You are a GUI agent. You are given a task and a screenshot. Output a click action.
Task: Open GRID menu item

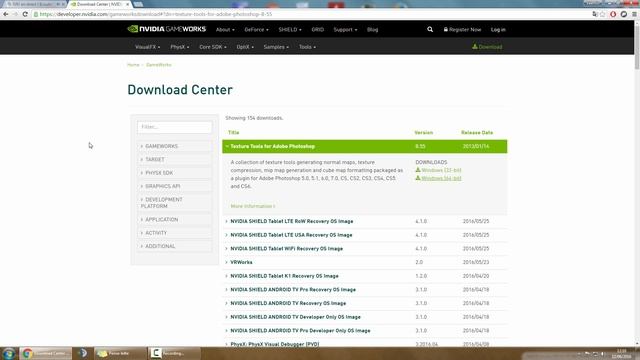pos(318,30)
